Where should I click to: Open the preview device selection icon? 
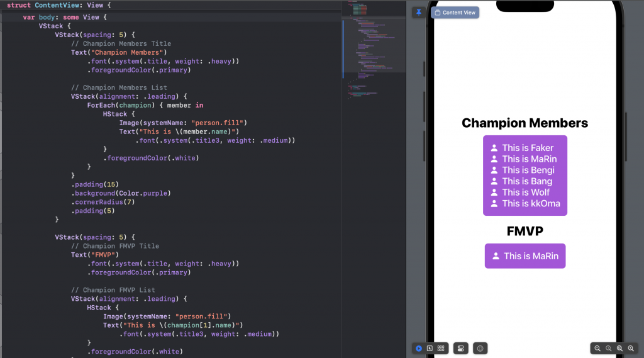[x=480, y=349]
